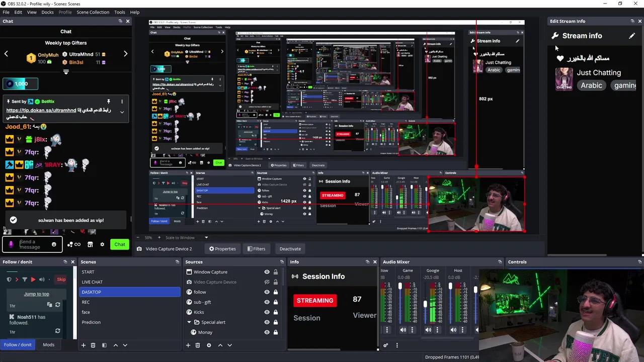Open Audio Mixer settings gear
The height and width of the screenshot is (362, 644).
click(x=386, y=345)
